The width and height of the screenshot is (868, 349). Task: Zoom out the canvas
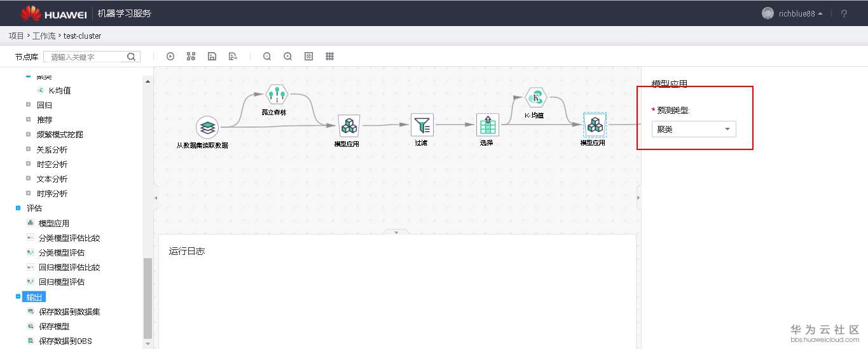[x=267, y=57]
